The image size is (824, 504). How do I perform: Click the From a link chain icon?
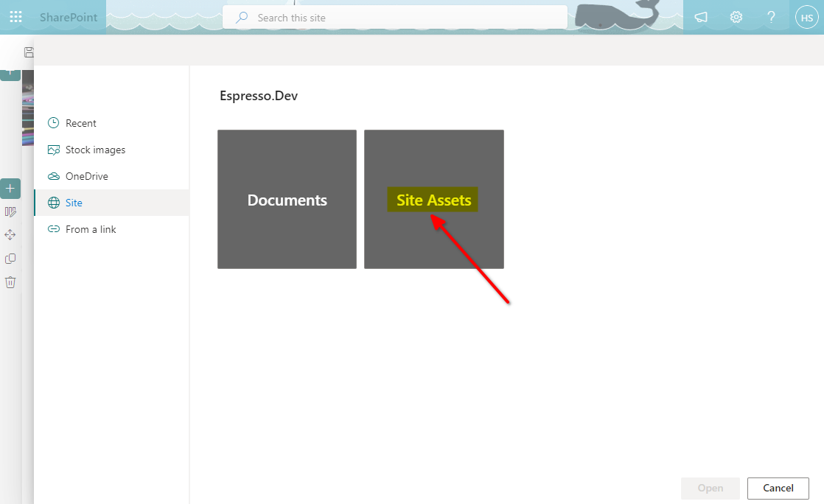pos(54,229)
